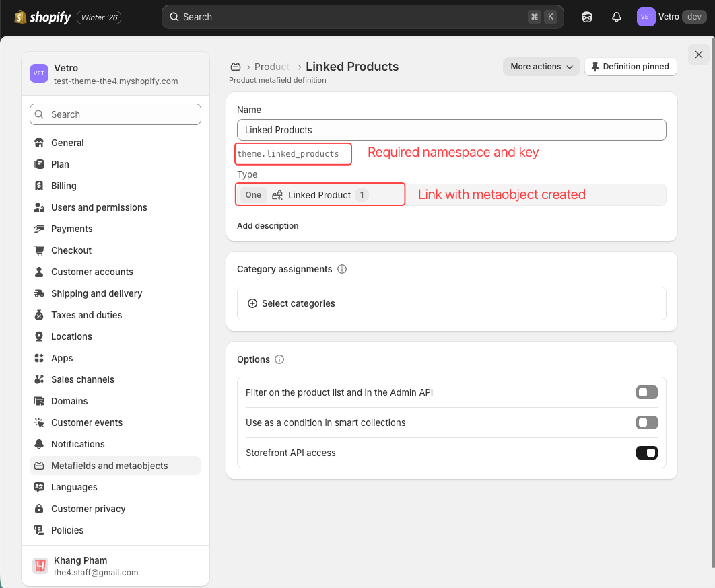Screen dimensions: 715x588
Task: Click the Name field with Linked Products
Action: (451, 130)
